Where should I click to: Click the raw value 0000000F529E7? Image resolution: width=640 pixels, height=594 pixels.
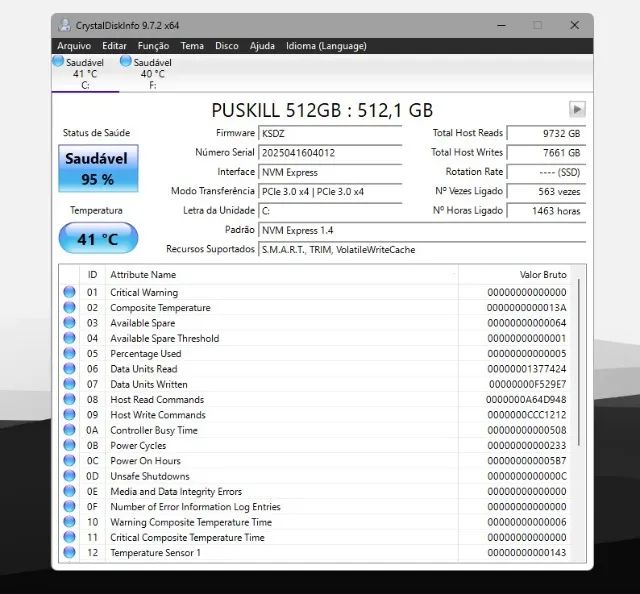[527, 384]
